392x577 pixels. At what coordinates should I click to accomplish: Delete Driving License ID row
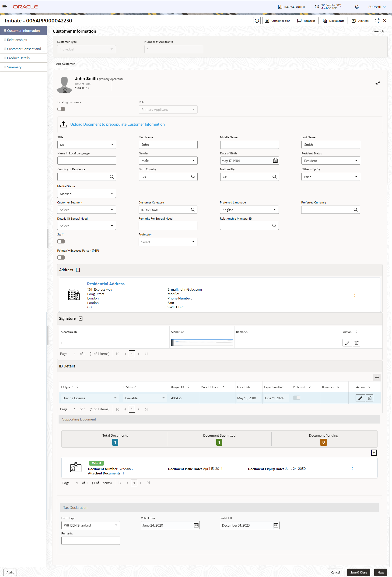coord(370,398)
